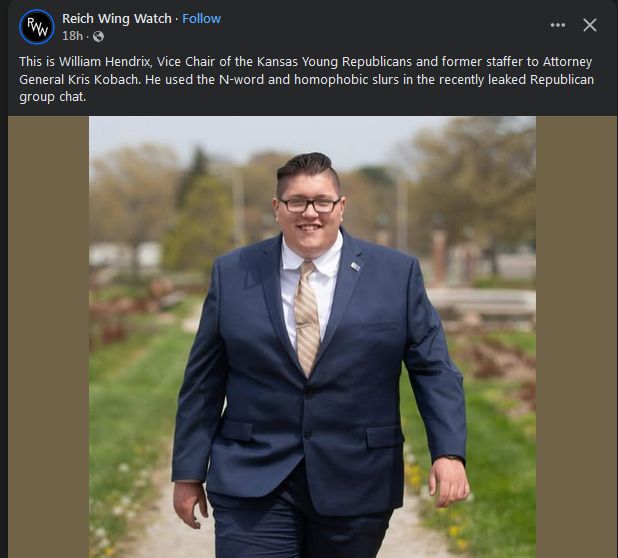Follow the Reich Wing Watch page
Screen dimensions: 618x558
coord(201,19)
